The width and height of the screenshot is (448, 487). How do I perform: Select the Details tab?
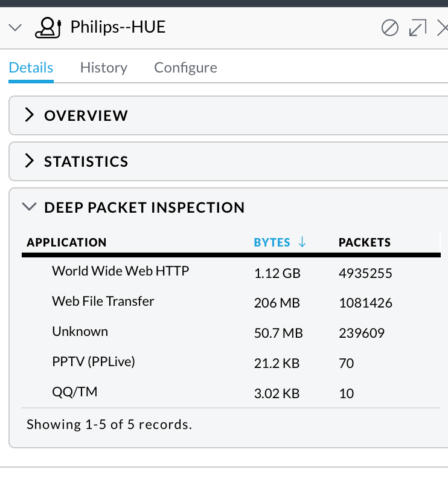(31, 68)
